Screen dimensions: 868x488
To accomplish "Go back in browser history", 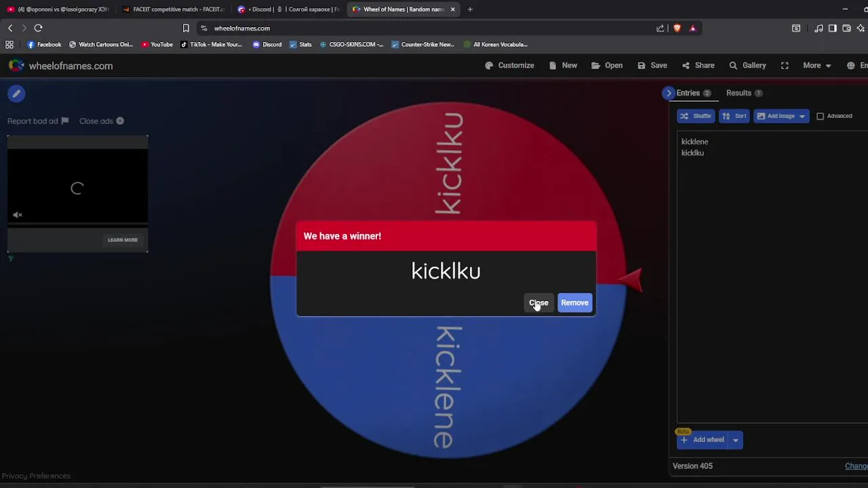I will pyautogui.click(x=10, y=28).
